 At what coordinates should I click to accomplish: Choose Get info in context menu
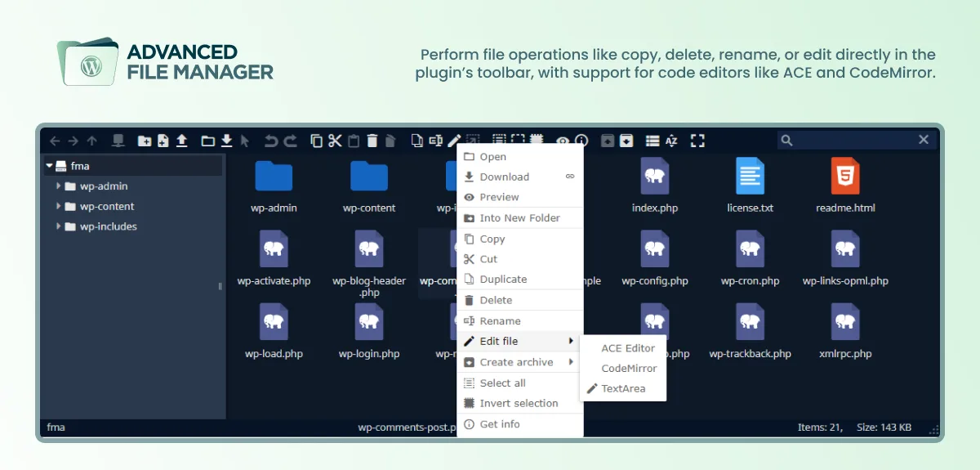tap(520, 425)
